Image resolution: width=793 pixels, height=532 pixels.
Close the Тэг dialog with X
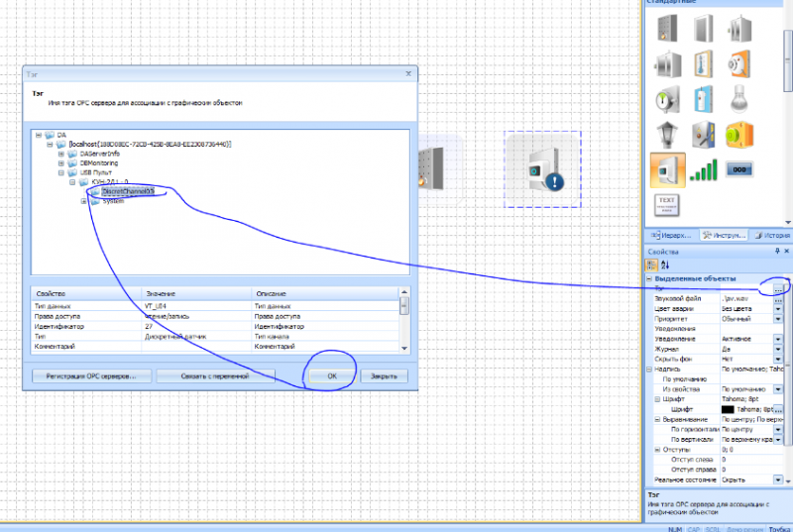408,73
